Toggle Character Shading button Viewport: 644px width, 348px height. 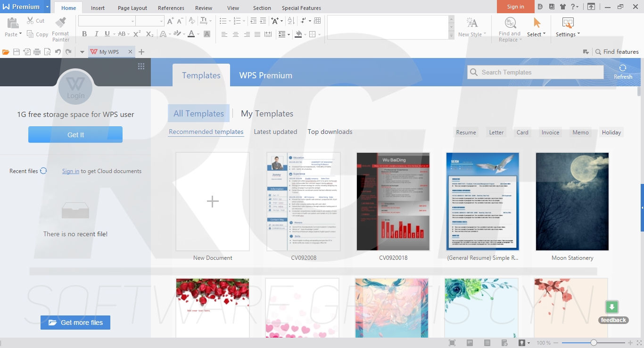pyautogui.click(x=206, y=34)
